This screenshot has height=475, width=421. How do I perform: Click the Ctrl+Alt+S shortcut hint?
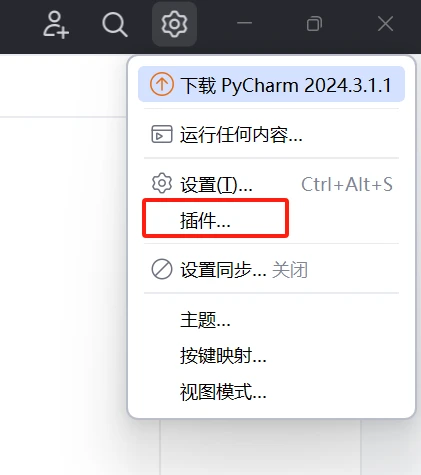pos(347,184)
